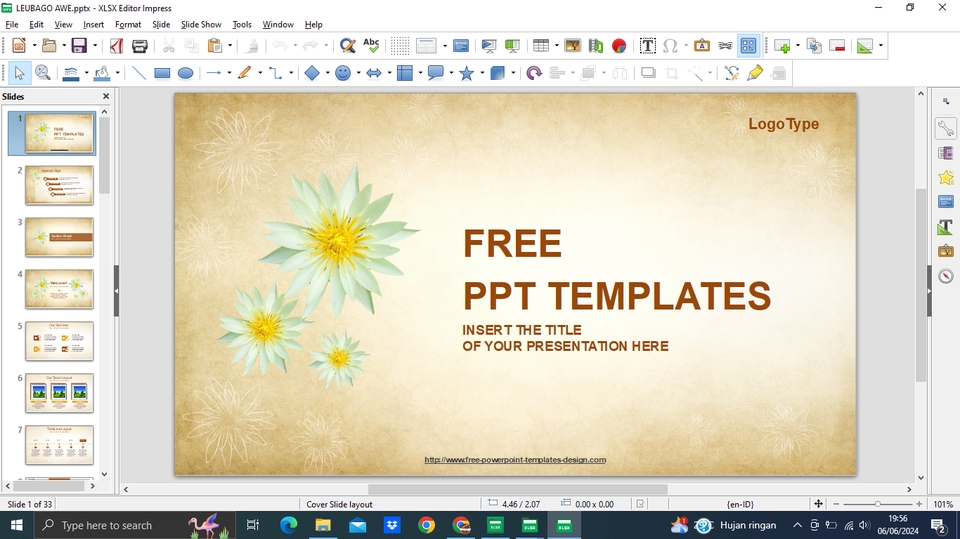Image resolution: width=960 pixels, height=539 pixels.
Task: Close the Slides panel
Action: (106, 96)
